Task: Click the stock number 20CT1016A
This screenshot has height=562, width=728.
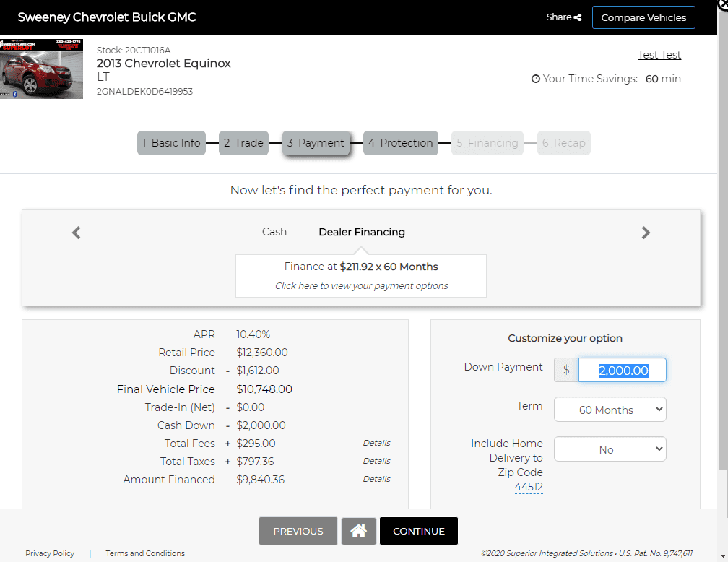Action: pos(147,50)
